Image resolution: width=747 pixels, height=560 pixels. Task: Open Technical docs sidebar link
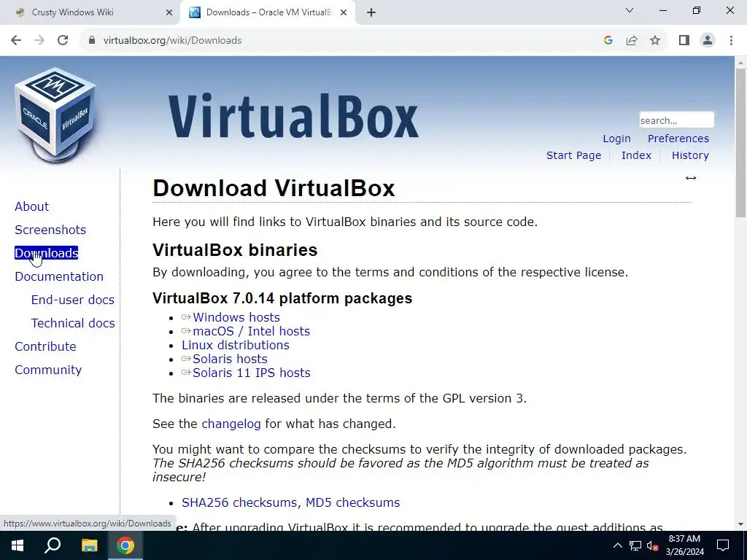pyautogui.click(x=73, y=323)
